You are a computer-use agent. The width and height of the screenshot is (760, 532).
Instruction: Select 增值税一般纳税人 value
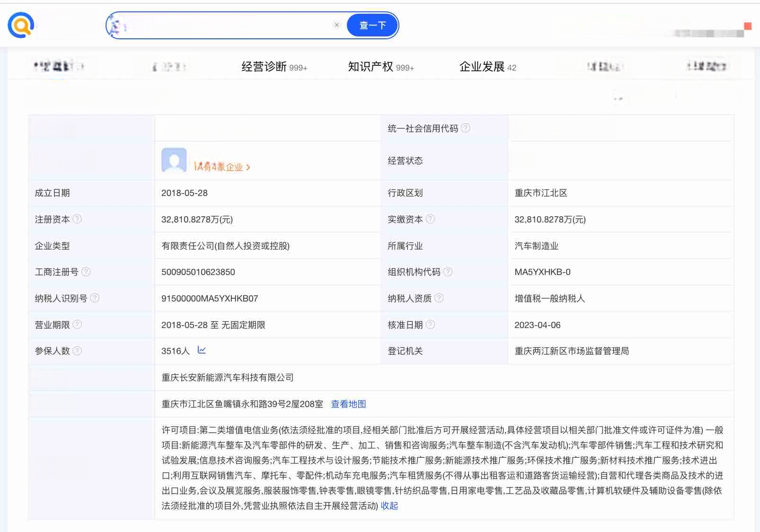[x=550, y=298]
